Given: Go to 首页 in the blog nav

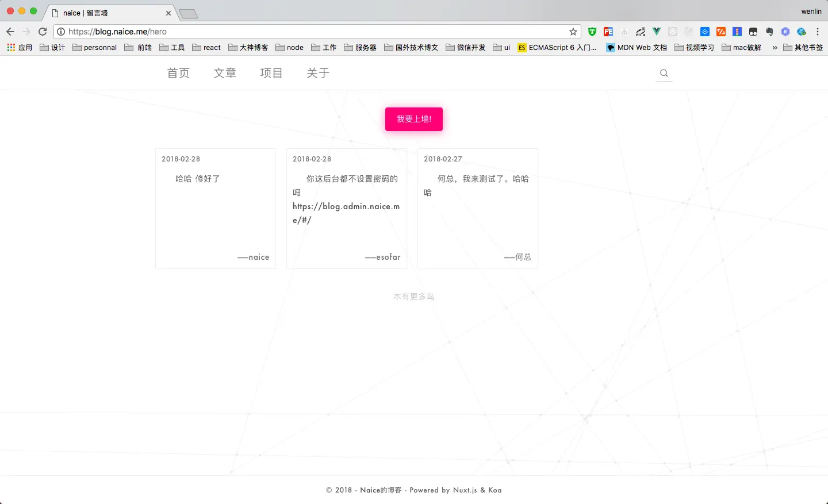Looking at the screenshot, I should tap(178, 73).
